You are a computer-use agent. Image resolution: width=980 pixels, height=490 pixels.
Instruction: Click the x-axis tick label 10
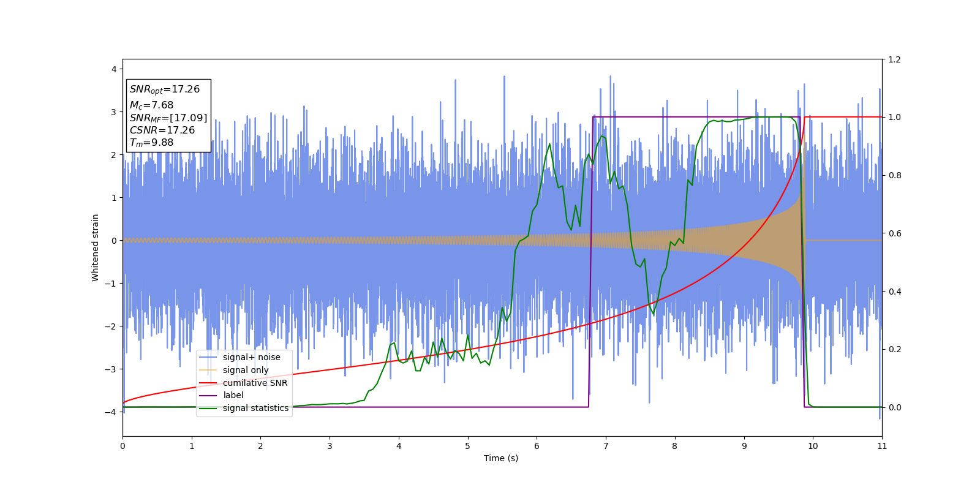[x=813, y=446]
